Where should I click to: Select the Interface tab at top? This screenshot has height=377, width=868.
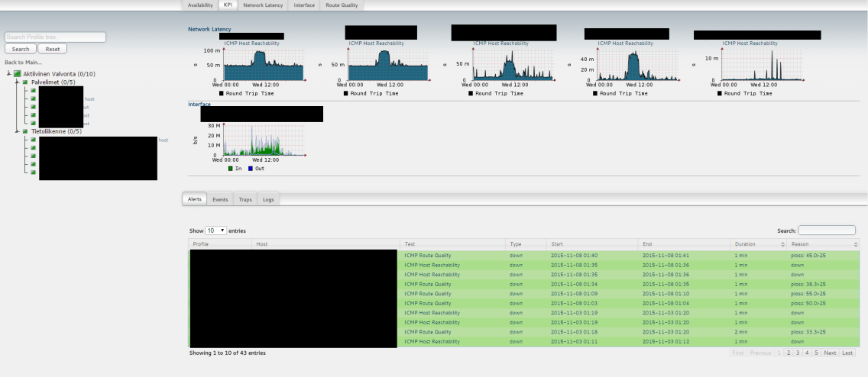pos(304,5)
